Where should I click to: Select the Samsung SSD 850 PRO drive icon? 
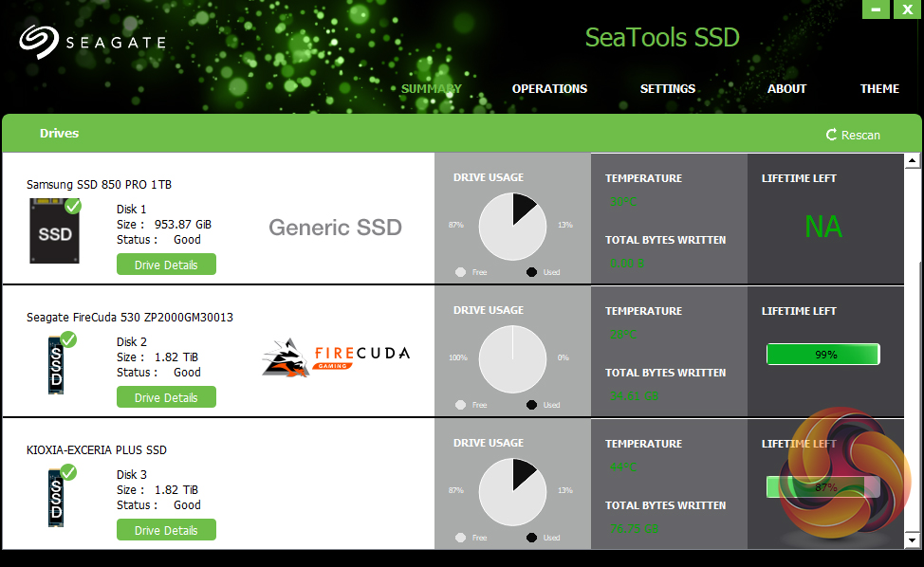tap(55, 230)
